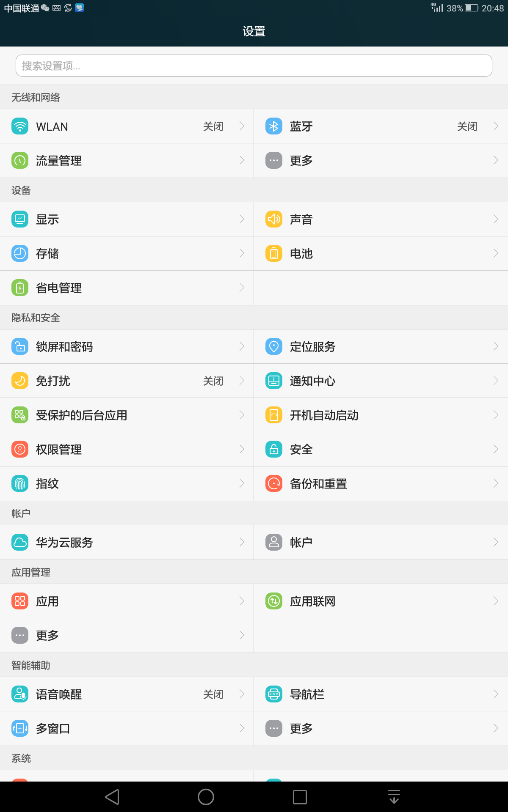Viewport: 508px width, 812px height.
Task: Tap the 免打扰 moon icon
Action: (x=20, y=381)
